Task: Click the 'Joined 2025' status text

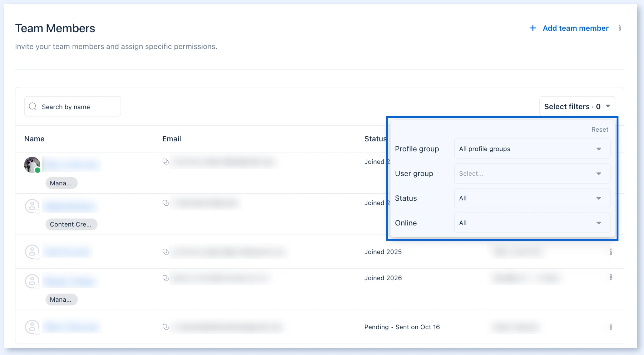Action: click(383, 252)
